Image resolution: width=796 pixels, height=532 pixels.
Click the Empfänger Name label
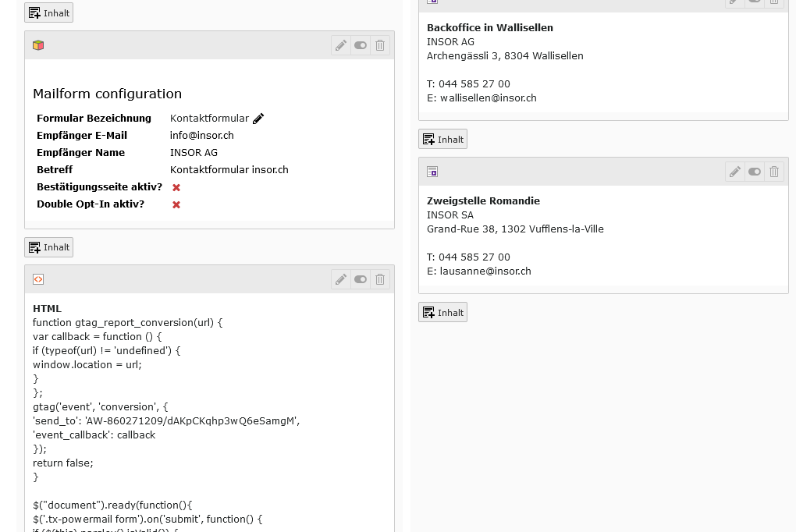pyautogui.click(x=80, y=153)
